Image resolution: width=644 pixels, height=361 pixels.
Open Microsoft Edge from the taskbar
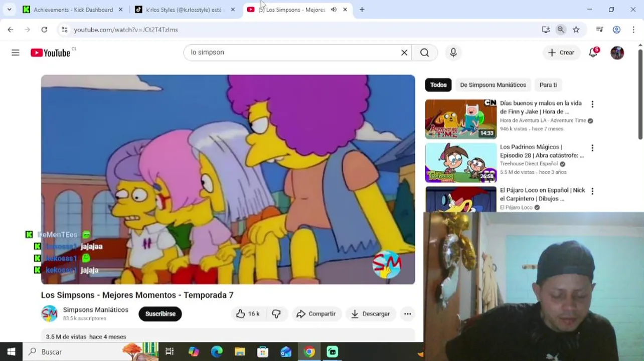pos(217,352)
